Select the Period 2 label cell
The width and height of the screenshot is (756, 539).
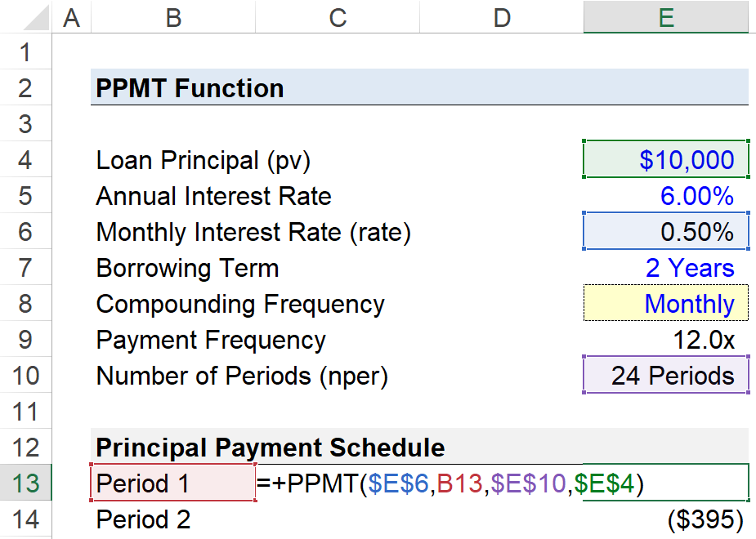point(172,519)
